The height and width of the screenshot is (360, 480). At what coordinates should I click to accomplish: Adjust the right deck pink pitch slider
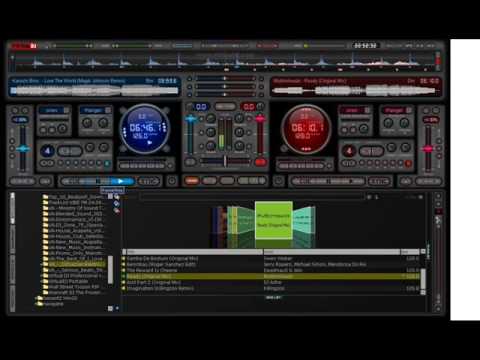tap(428, 149)
